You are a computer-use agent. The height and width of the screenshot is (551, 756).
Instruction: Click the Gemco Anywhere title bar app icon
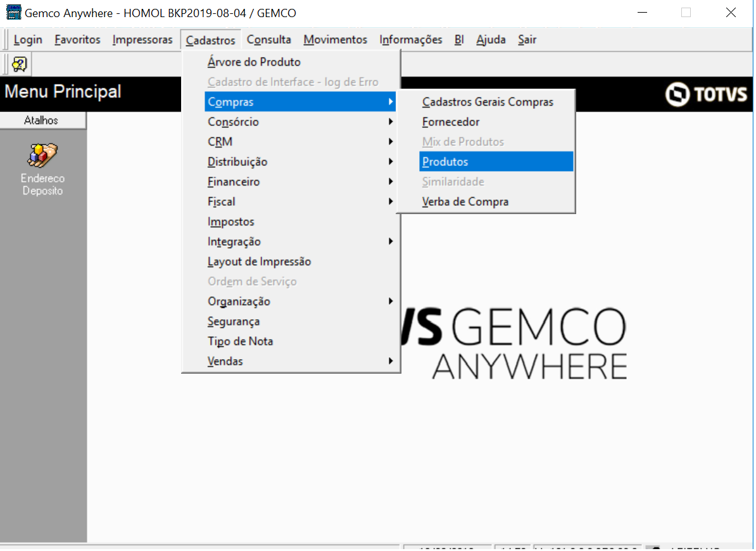pyautogui.click(x=13, y=13)
